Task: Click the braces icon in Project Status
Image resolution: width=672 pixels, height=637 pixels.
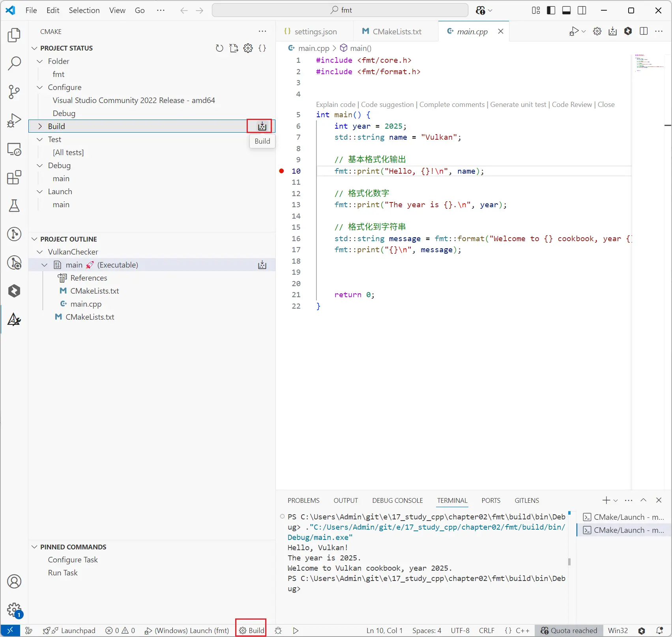Action: point(262,48)
